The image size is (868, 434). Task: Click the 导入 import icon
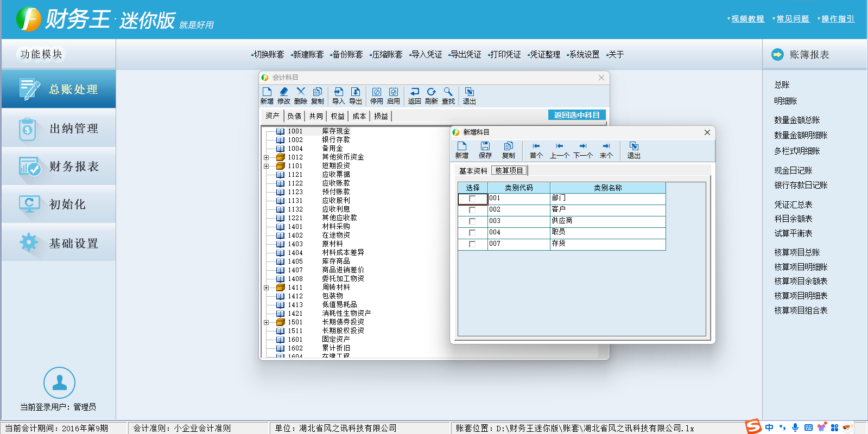(338, 95)
